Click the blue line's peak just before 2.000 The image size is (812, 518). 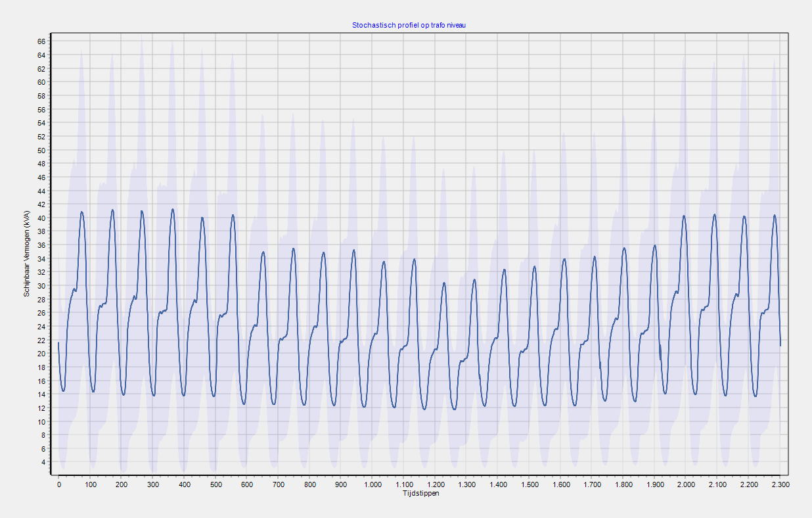tap(684, 216)
